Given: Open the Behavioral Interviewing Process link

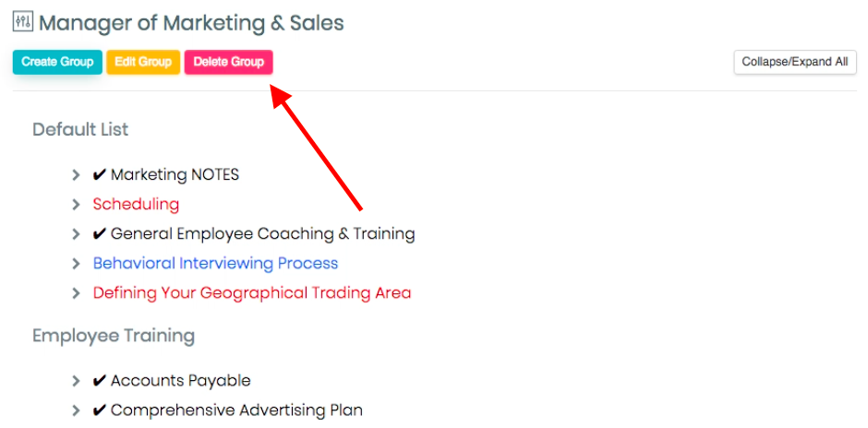Looking at the screenshot, I should point(215,263).
